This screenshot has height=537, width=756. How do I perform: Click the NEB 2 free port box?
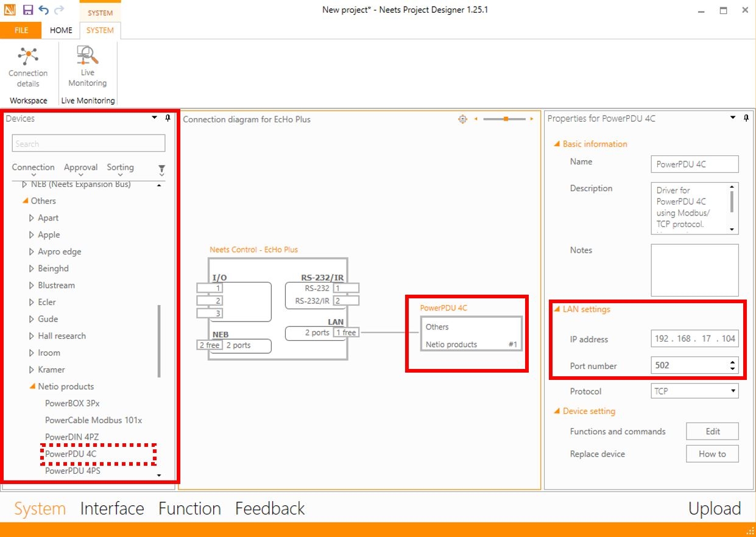click(x=210, y=345)
